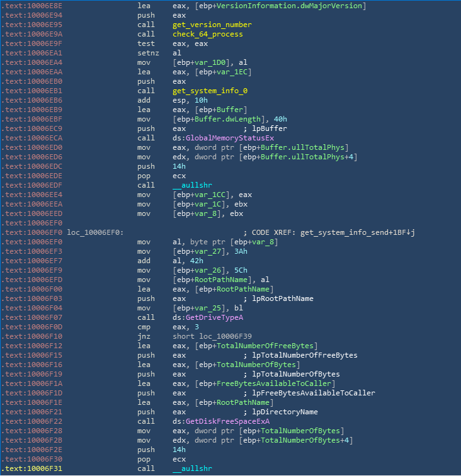This screenshot has width=461, height=476.
Task: Click the lpRootPathName comment
Action: 283,298
